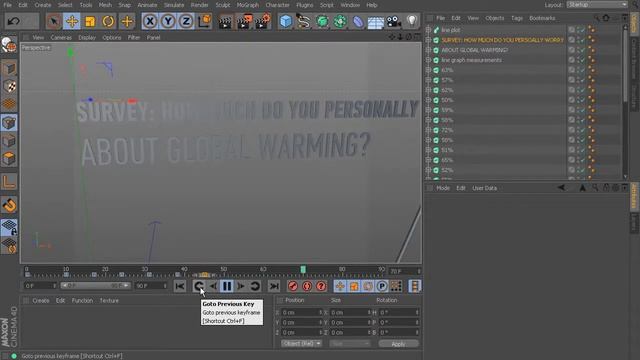
Task: Open the Bookmarks menu
Action: [542, 18]
